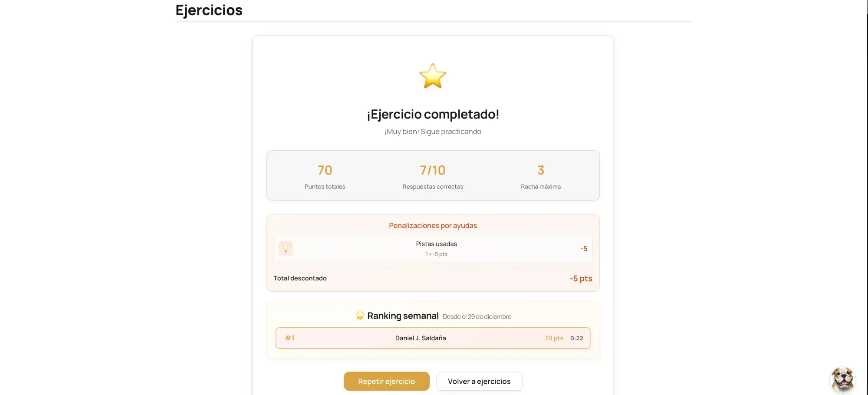Click the lightbulb hints icon
Viewport: 868px width, 395px height.
click(286, 249)
